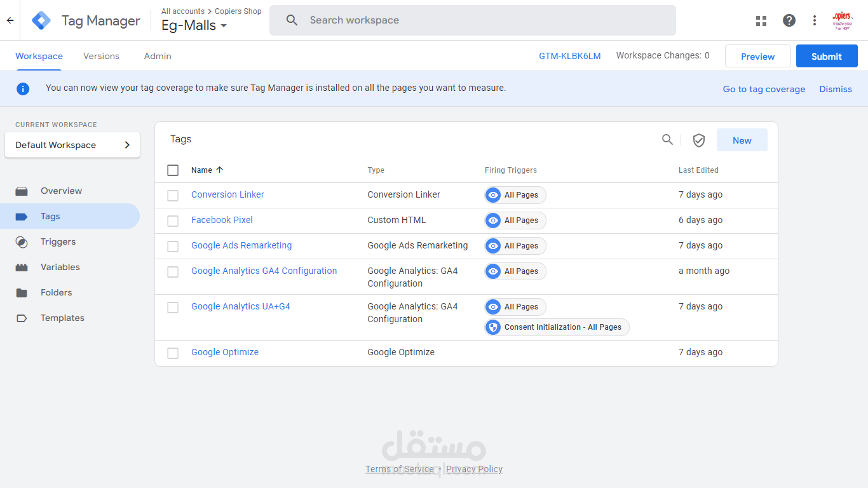Click the search icon in Tags panel

[x=667, y=140]
